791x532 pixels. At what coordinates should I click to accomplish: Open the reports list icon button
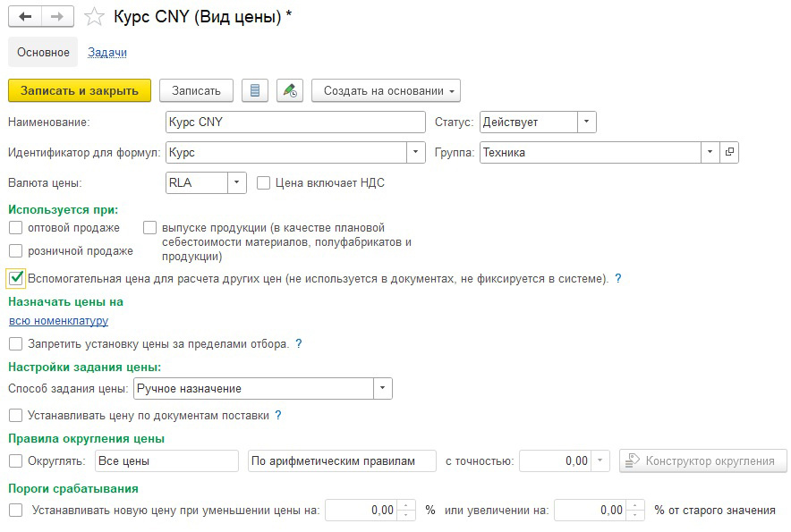click(255, 91)
